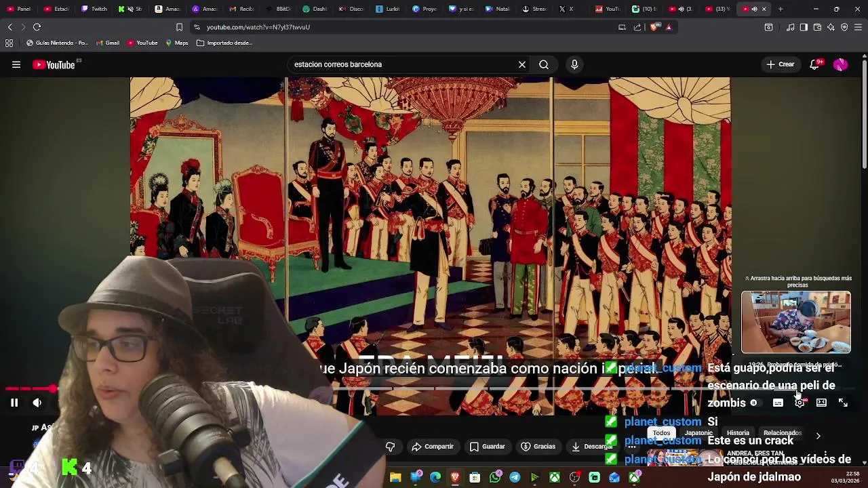Show more filter chips with right chevron

[818, 436]
